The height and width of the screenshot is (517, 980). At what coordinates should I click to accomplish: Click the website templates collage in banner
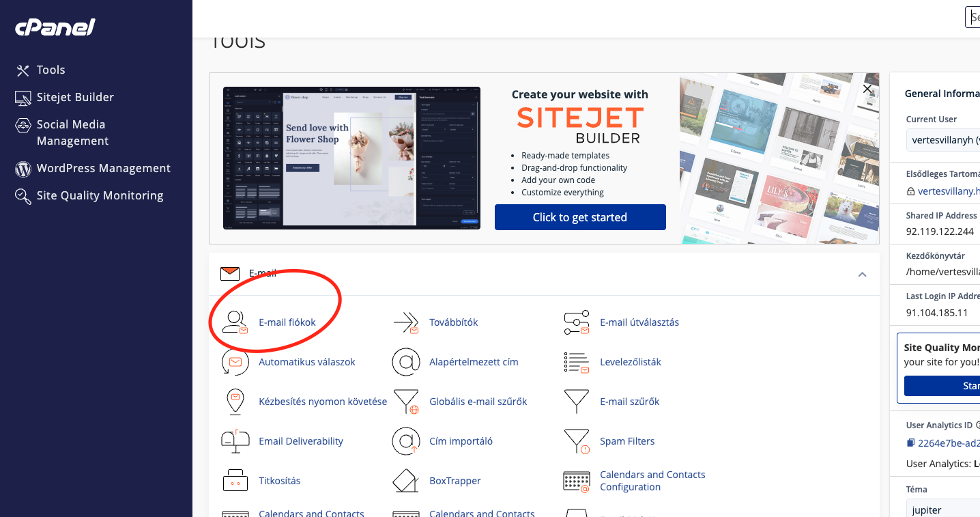coord(779,158)
